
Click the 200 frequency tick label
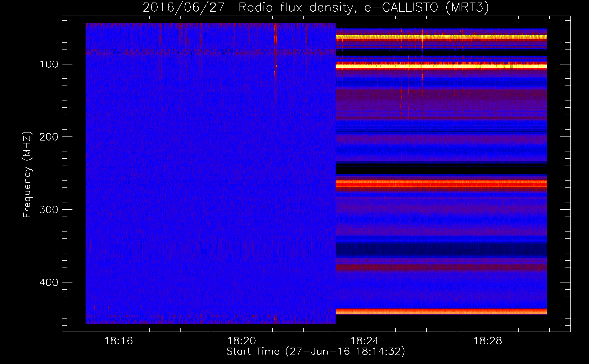(x=48, y=137)
